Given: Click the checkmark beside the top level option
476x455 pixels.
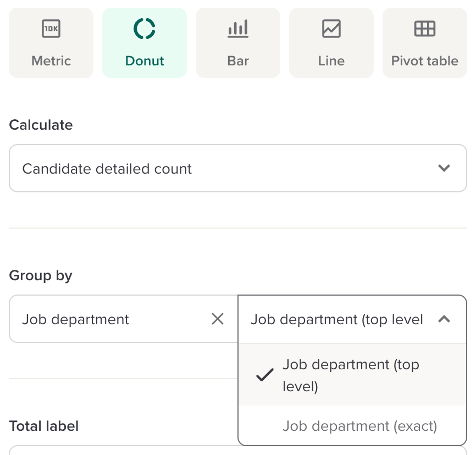Looking at the screenshot, I should [265, 375].
